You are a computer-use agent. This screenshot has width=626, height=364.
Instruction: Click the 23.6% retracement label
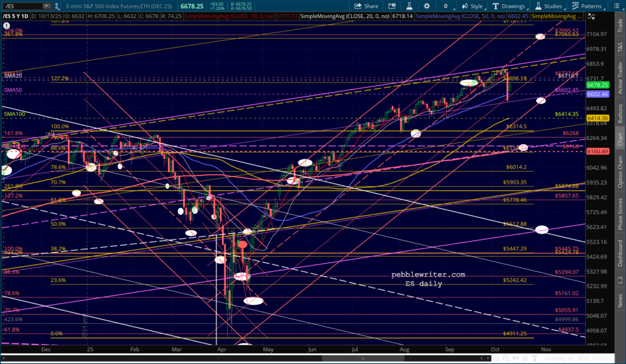point(58,280)
